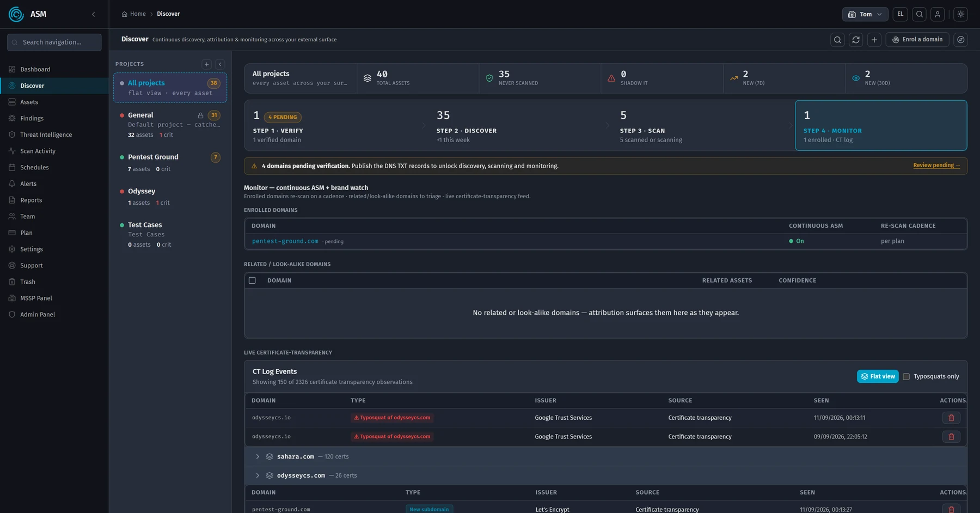This screenshot has width=980, height=513.
Task: Open the user profile icon
Action: (938, 14)
